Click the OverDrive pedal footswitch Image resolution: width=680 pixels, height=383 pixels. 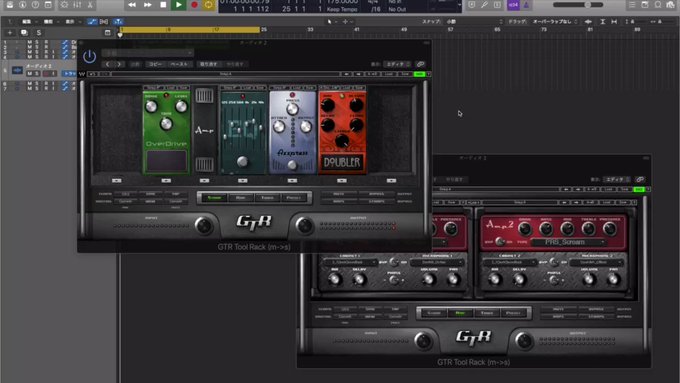pos(166,161)
